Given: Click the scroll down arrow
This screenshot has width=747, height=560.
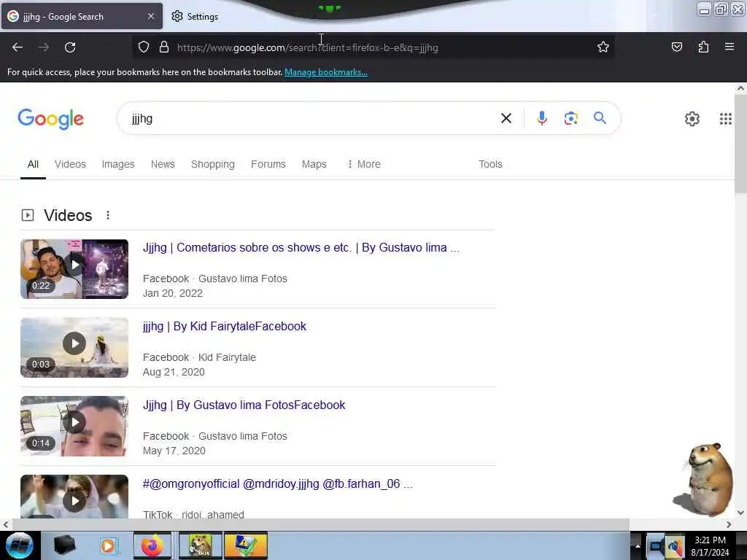Looking at the screenshot, I should click(740, 513).
